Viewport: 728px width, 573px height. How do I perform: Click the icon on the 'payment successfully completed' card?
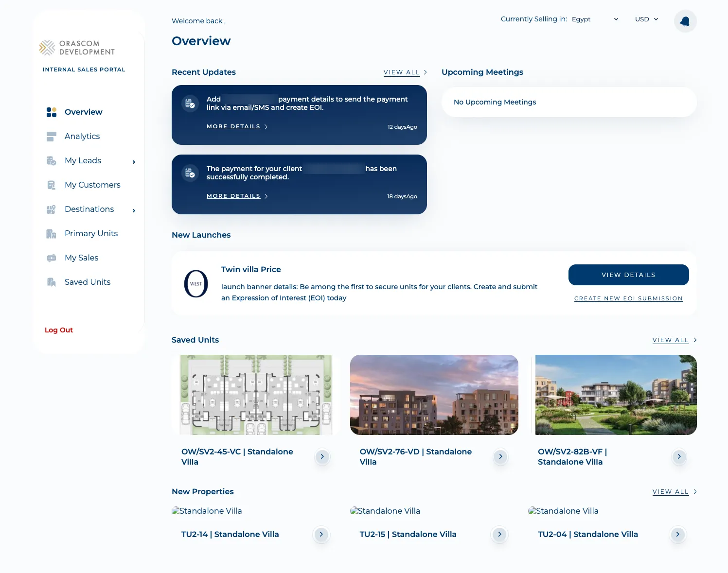[x=190, y=173]
